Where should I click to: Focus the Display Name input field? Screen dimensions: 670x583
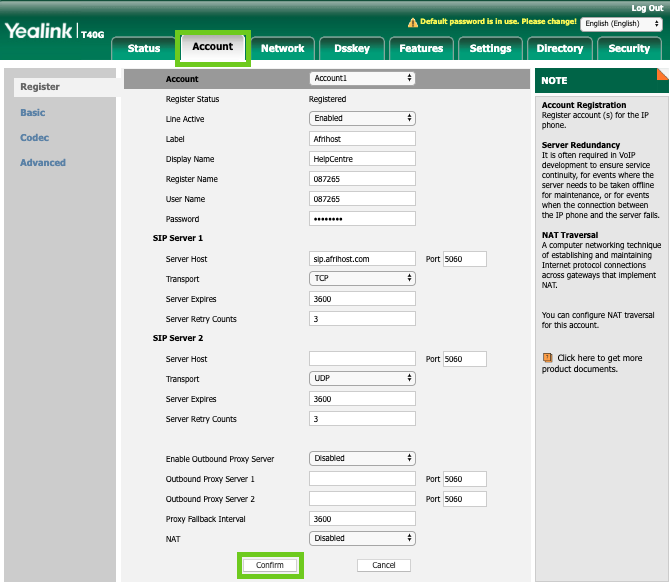pyautogui.click(x=362, y=159)
